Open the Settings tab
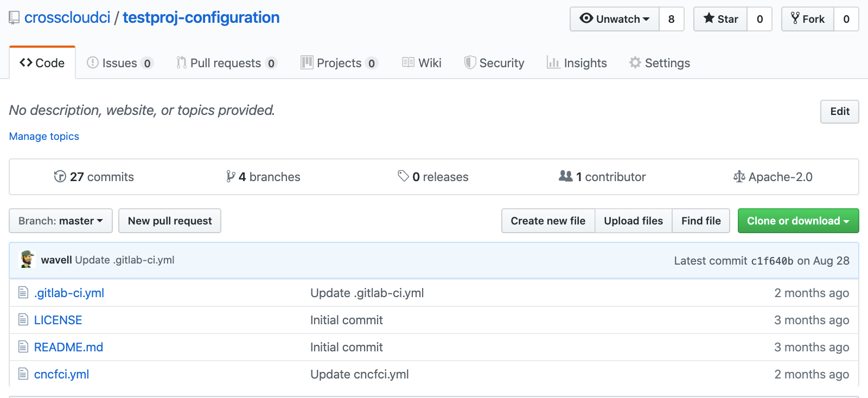Viewport: 868px width, 398px height. tap(660, 63)
